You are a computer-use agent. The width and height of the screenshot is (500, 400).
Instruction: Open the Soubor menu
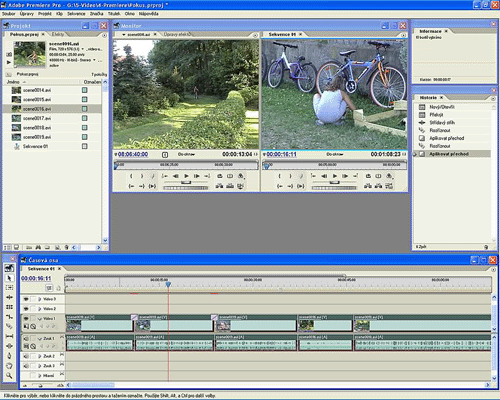(9, 14)
